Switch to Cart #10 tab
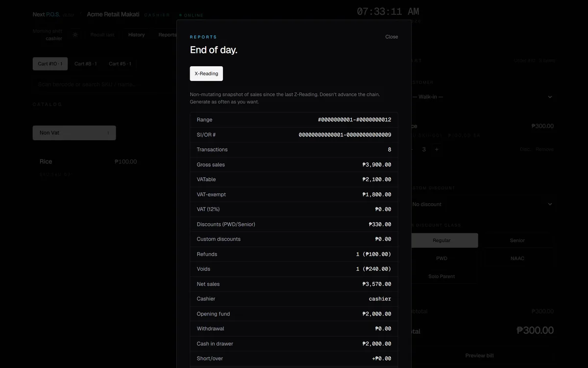588x368 pixels. coord(50,64)
